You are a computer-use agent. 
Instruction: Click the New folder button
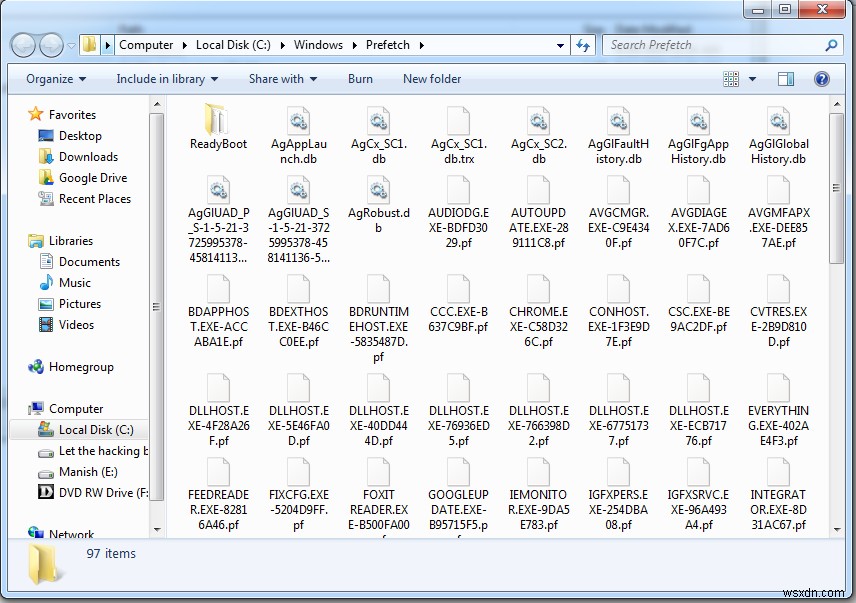point(432,79)
